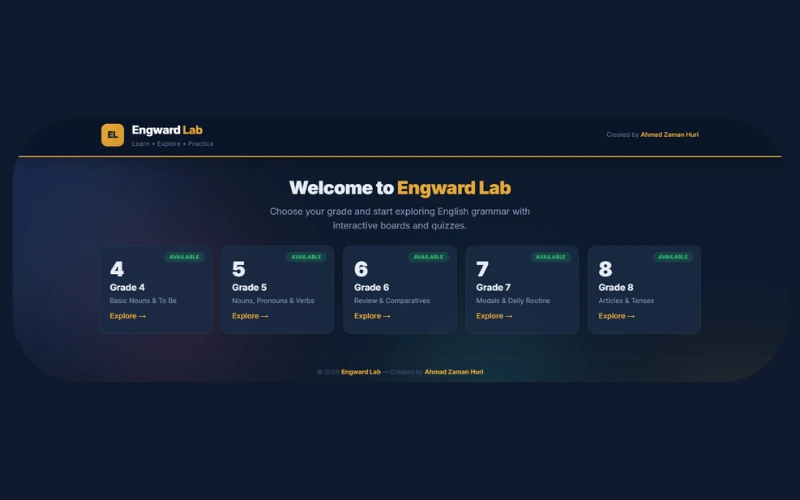Click 'Modals & Daily Routine' text
800x500 pixels.
tap(513, 301)
